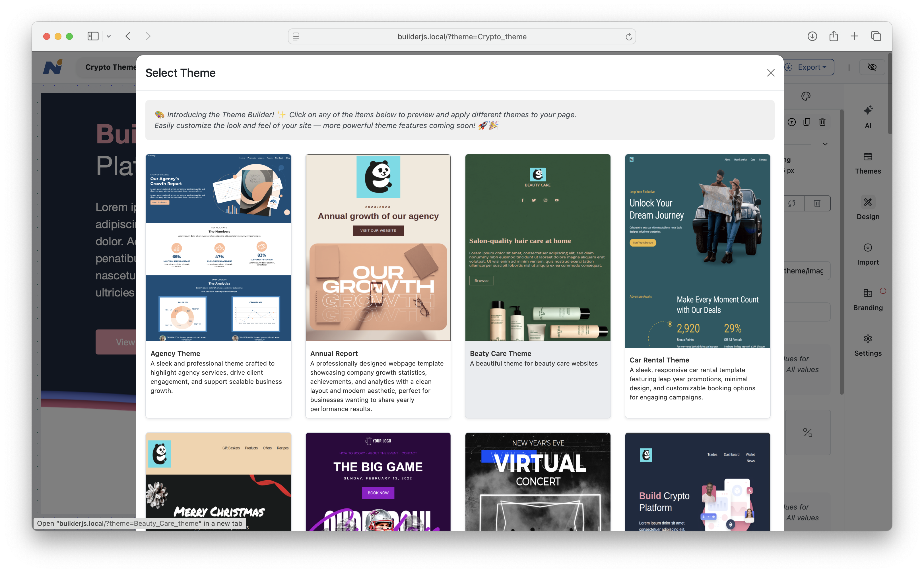
Task: Close the Select Theme dialog
Action: (771, 73)
